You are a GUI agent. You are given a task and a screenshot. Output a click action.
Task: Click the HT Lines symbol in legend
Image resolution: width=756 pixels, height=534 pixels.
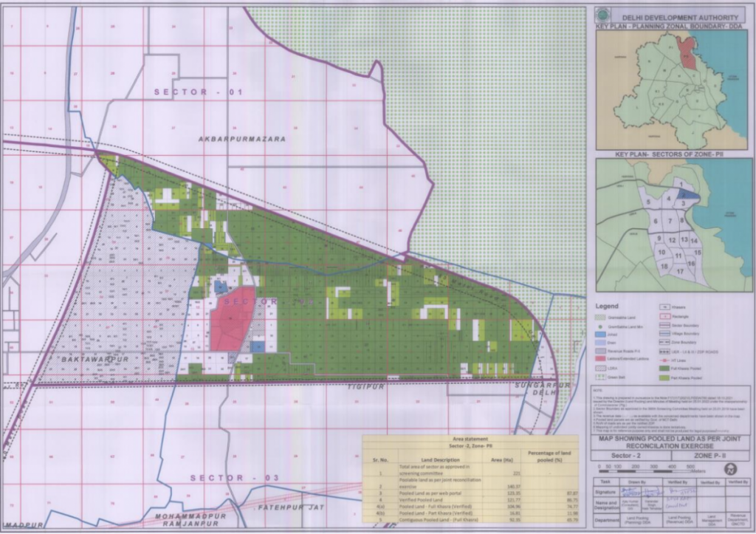664,360
